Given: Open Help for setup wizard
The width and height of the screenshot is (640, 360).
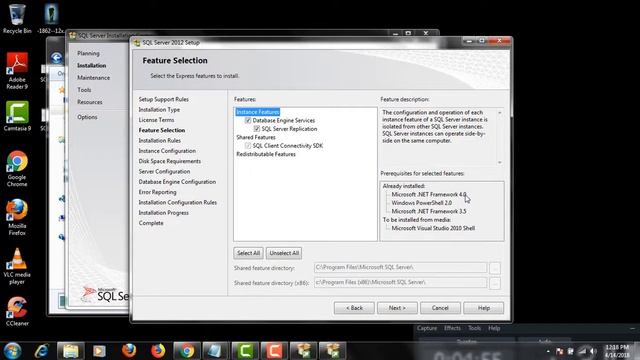Looking at the screenshot, I should click(x=484, y=308).
